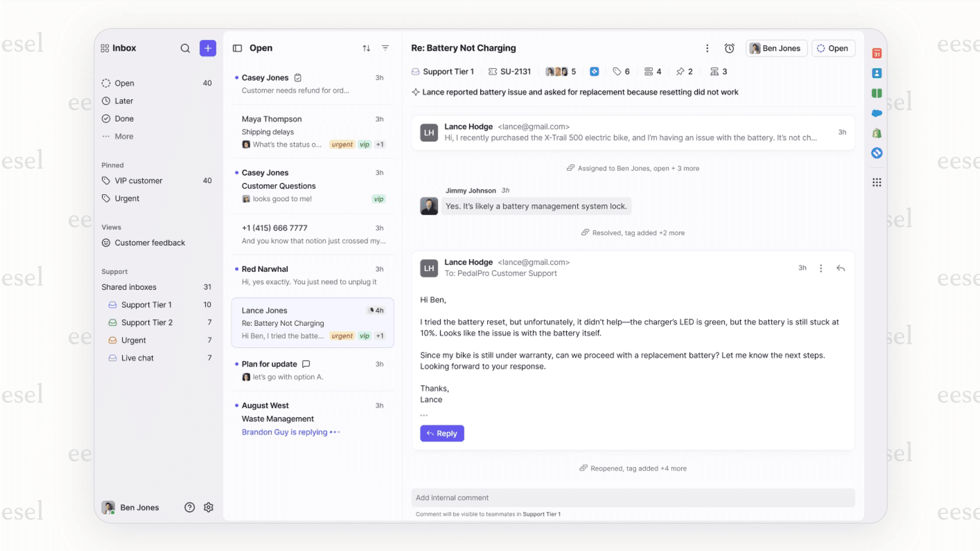Open the help question mark icon
The width and height of the screenshot is (980, 551).
tap(190, 507)
